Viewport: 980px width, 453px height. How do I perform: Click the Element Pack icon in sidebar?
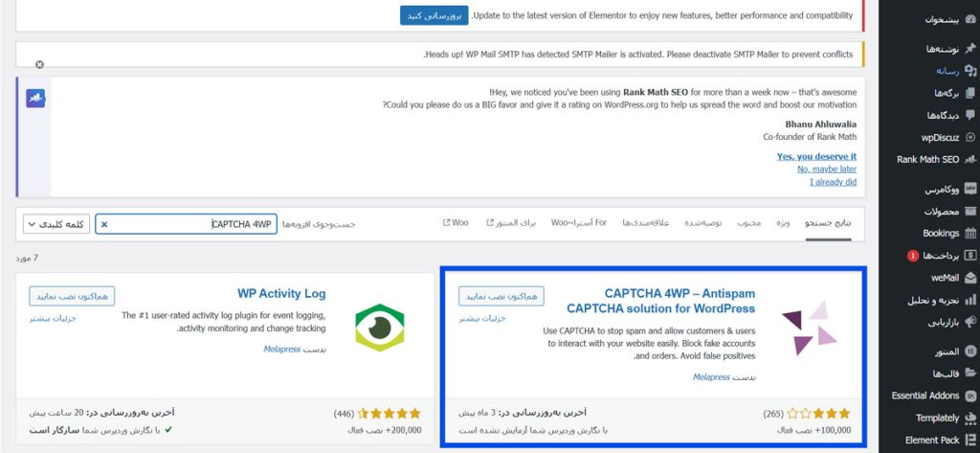coord(970,440)
